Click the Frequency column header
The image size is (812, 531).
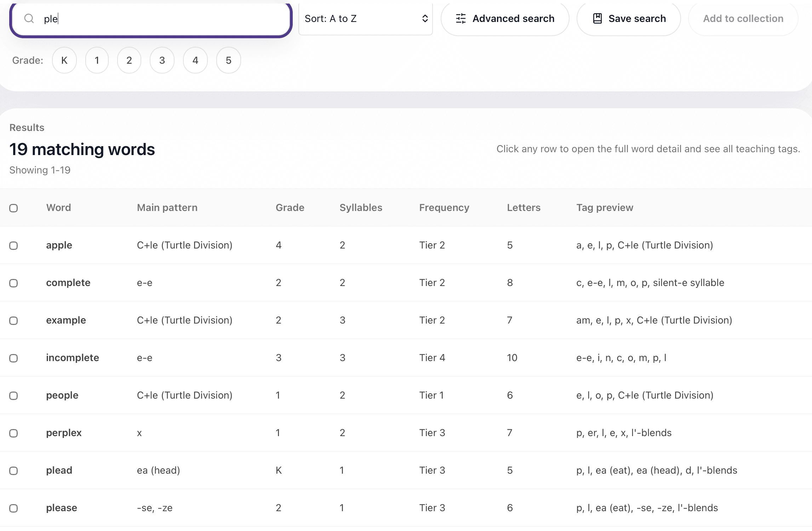pos(444,207)
